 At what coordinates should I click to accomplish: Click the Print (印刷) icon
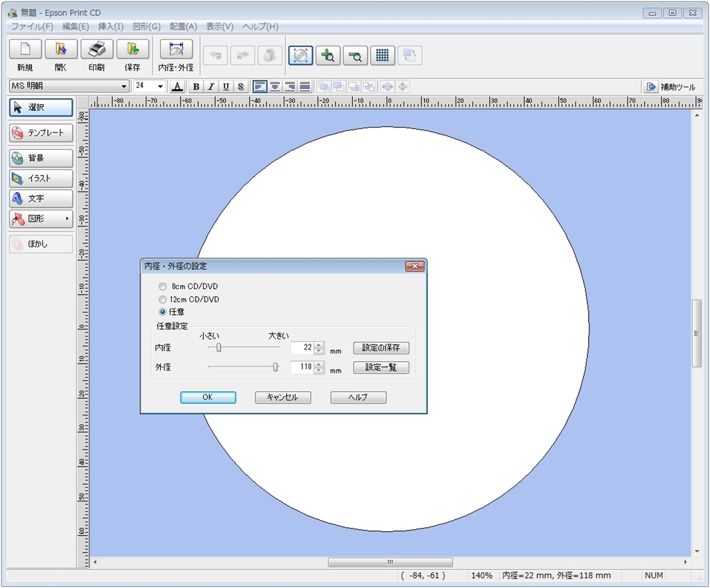[96, 49]
